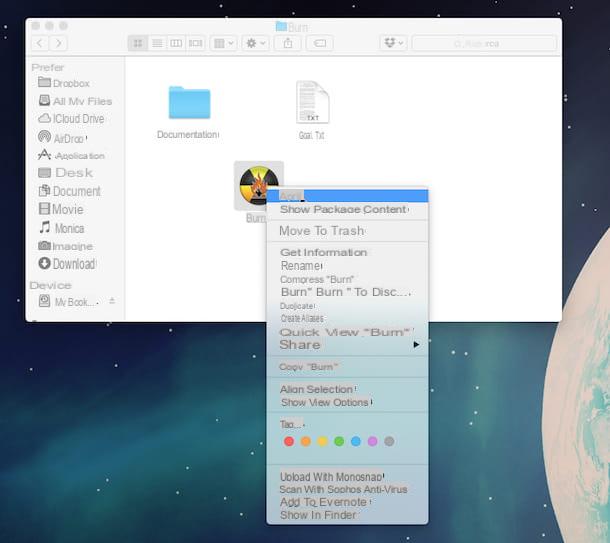
Task: Switch to icon view in toolbar
Action: [x=138, y=43]
